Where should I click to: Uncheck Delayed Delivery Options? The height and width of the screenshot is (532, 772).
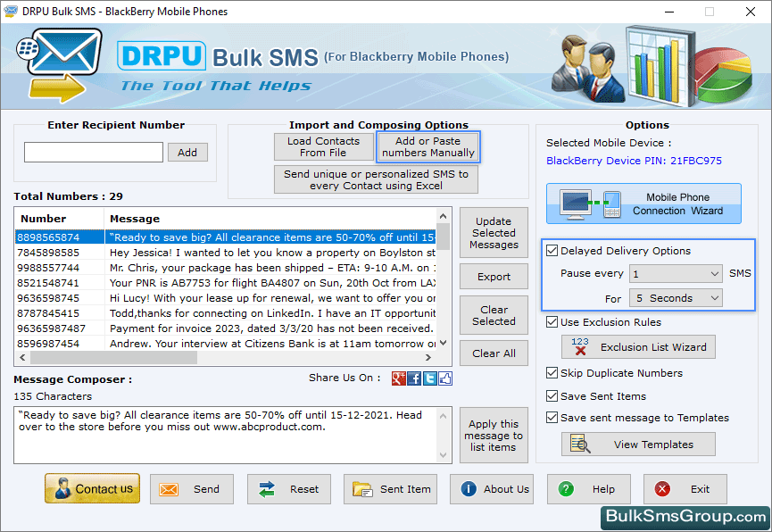(x=552, y=250)
